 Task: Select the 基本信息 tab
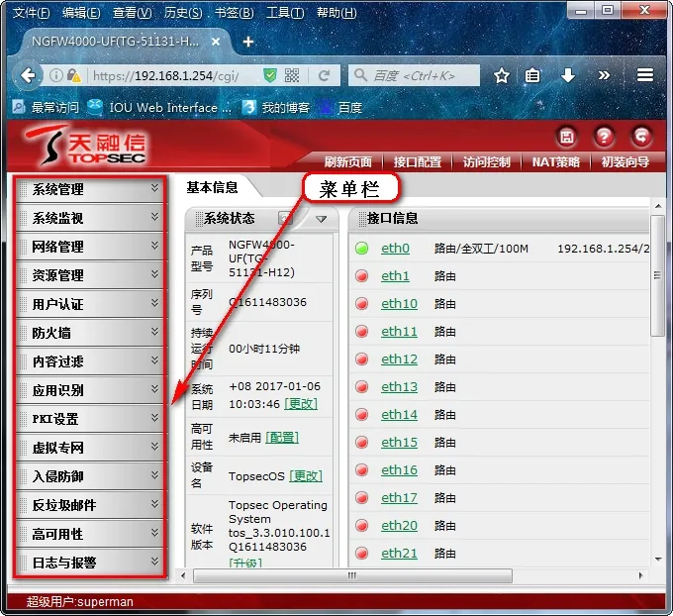click(212, 187)
